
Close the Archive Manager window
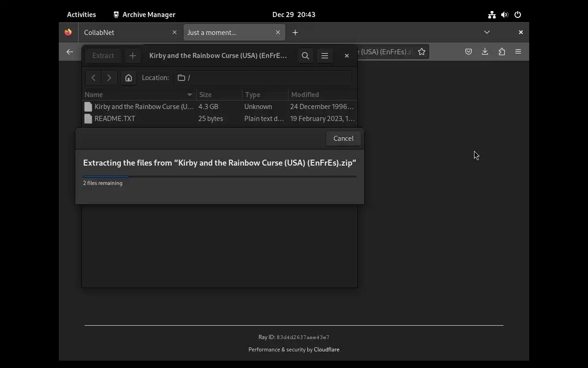click(x=347, y=56)
